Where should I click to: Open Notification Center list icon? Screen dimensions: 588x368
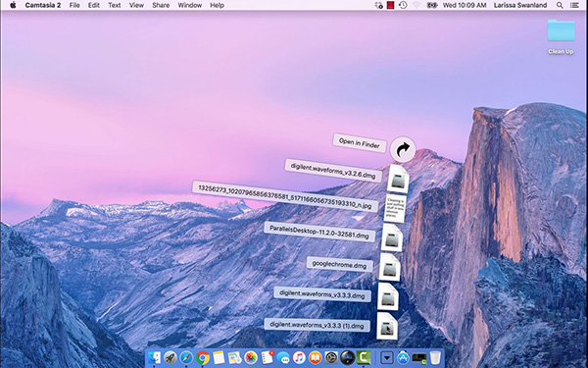point(574,5)
